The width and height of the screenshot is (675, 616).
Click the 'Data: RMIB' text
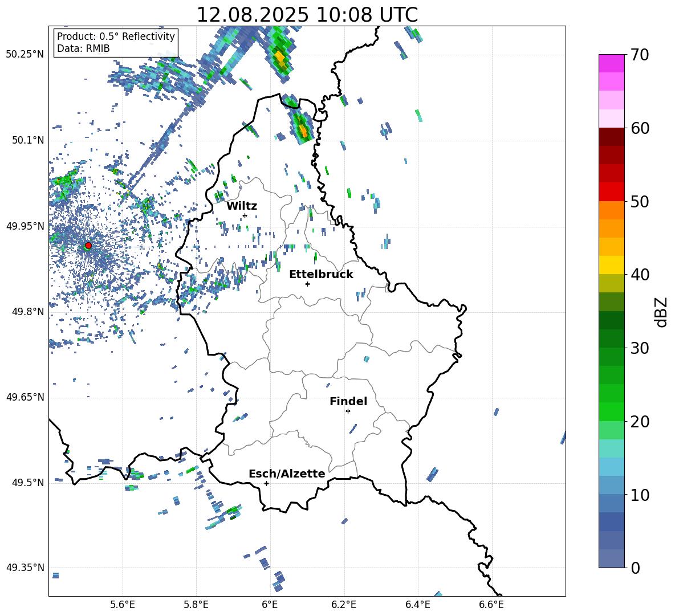click(x=83, y=48)
